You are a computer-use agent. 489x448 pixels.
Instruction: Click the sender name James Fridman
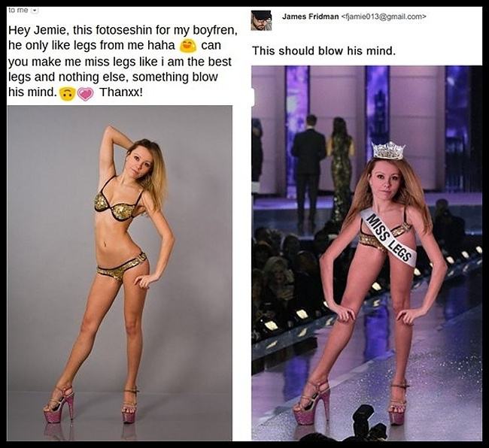click(310, 17)
